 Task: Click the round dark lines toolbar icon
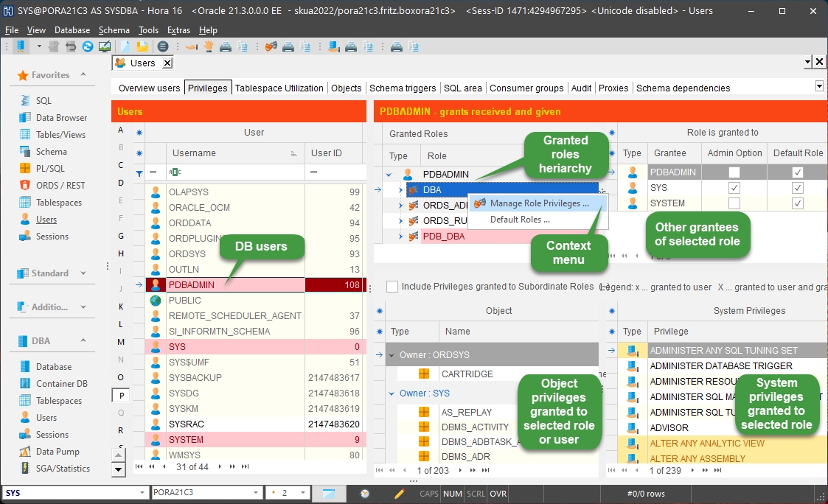[x=163, y=46]
